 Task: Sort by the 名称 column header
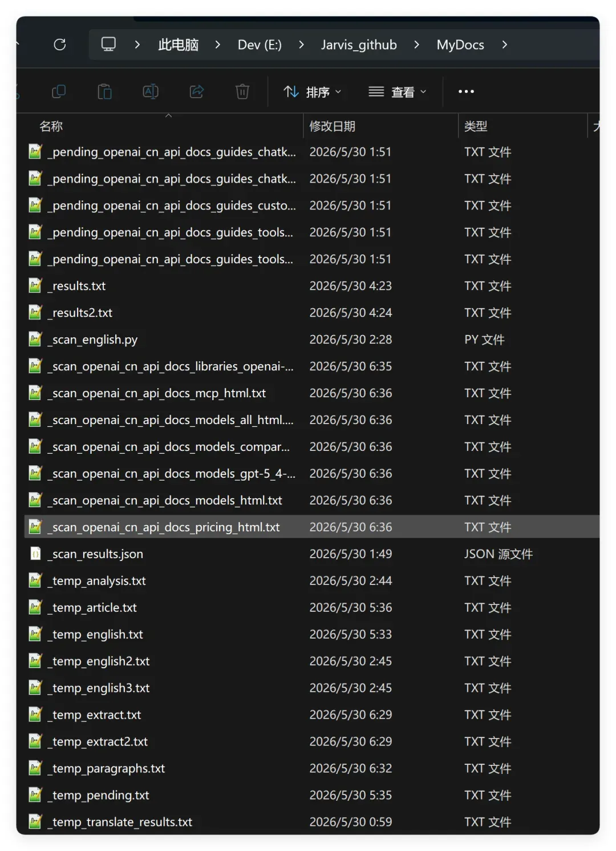pyautogui.click(x=51, y=126)
